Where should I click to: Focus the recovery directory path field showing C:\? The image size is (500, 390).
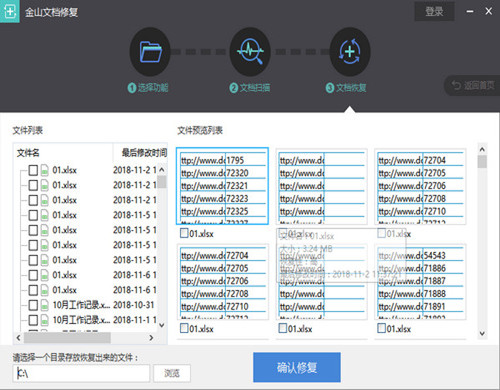click(x=81, y=373)
